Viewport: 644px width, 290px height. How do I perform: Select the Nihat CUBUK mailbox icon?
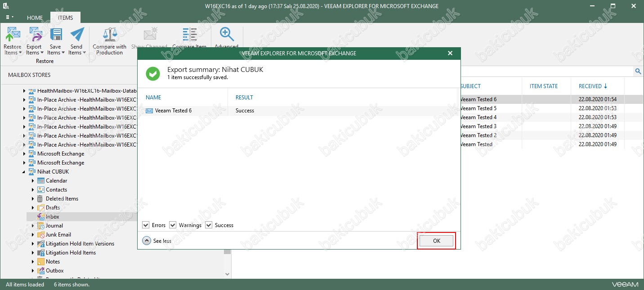click(32, 172)
